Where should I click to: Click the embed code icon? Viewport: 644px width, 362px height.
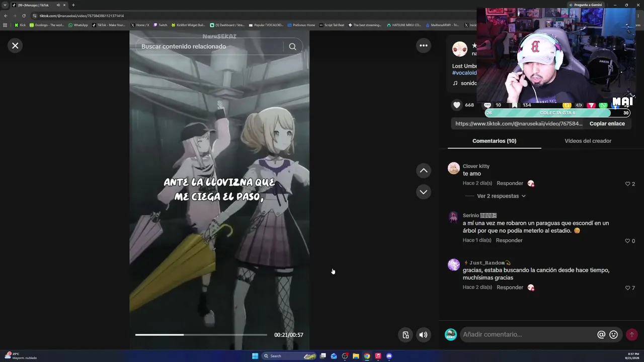579,105
